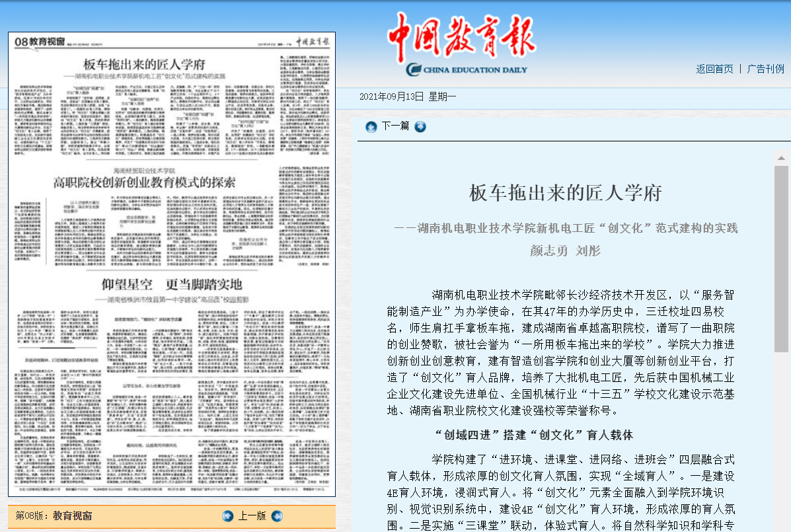Click the China Education Daily masthead logo

click(x=462, y=44)
